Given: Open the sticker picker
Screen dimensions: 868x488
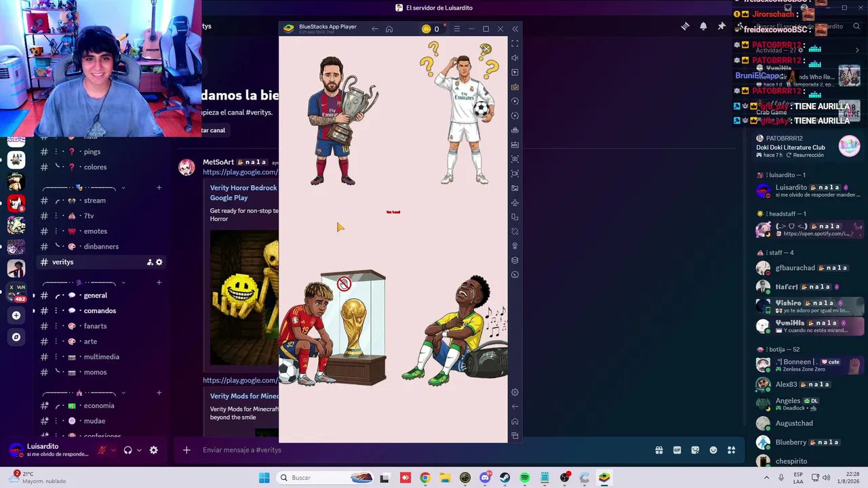Looking at the screenshot, I should click(695, 450).
